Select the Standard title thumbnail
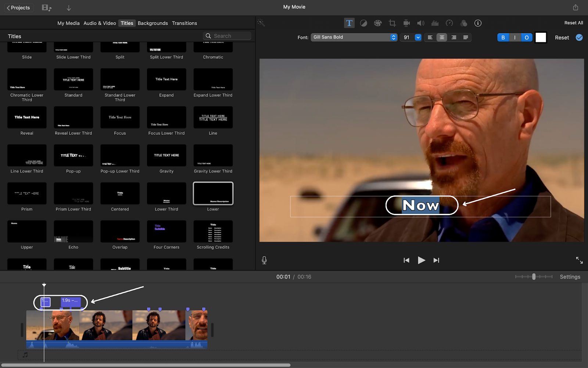 [x=73, y=79]
